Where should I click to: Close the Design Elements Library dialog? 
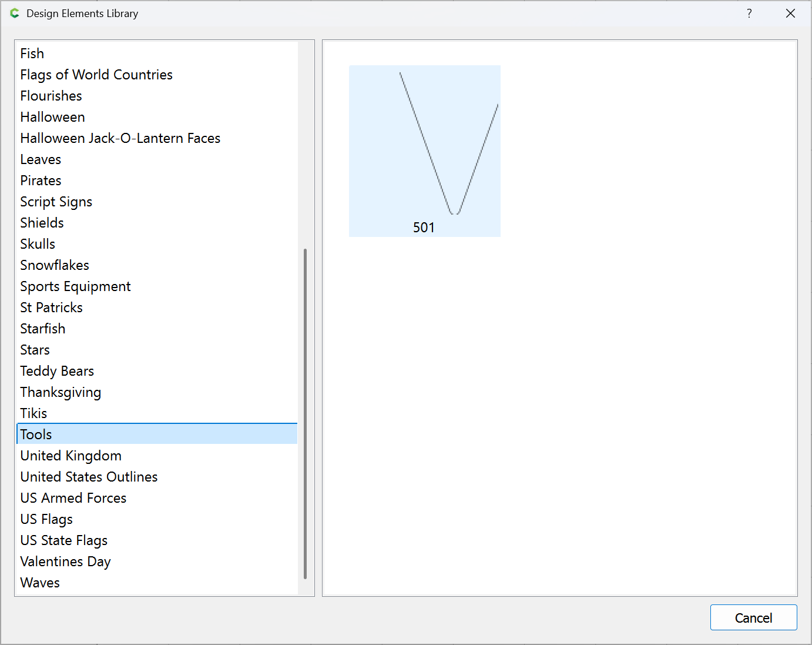click(x=790, y=14)
